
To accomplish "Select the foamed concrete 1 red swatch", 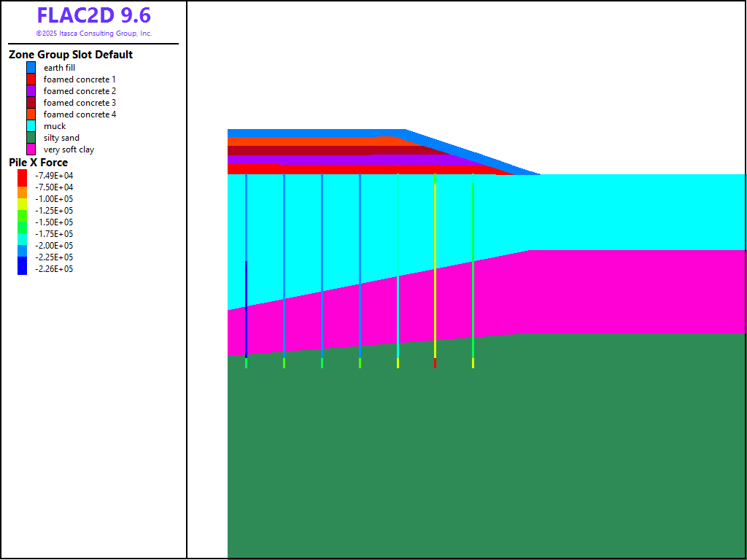I will coord(31,79).
